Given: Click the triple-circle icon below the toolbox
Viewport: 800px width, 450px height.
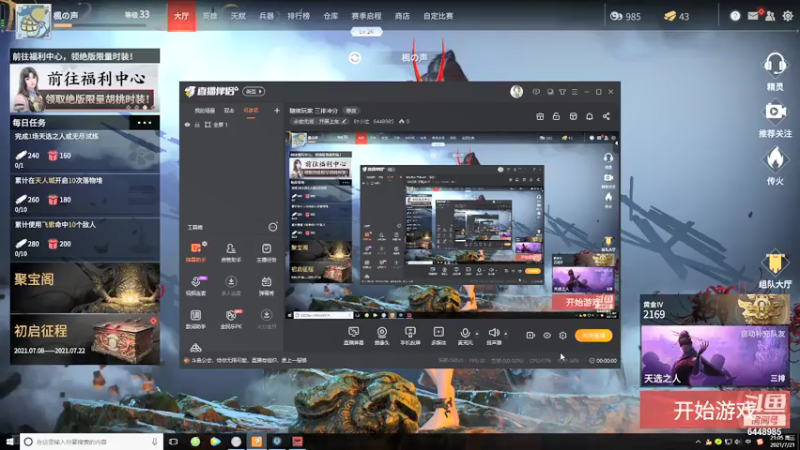Looking at the screenshot, I should tap(196, 348).
